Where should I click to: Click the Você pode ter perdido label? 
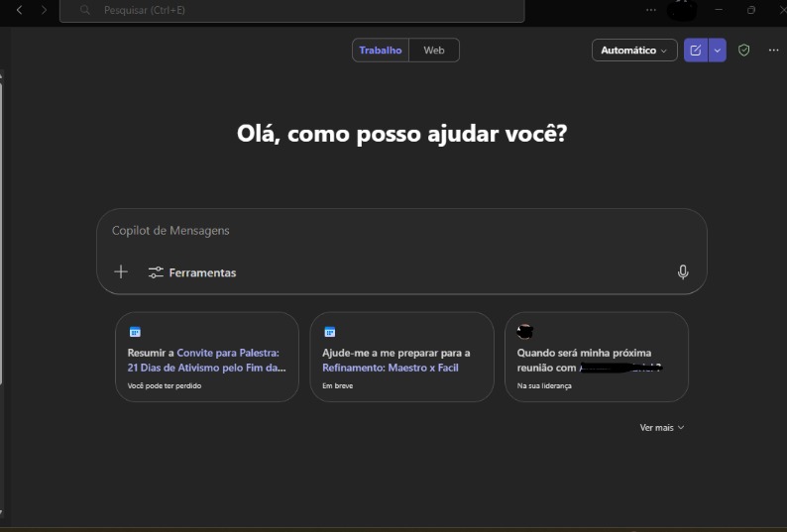(165, 386)
